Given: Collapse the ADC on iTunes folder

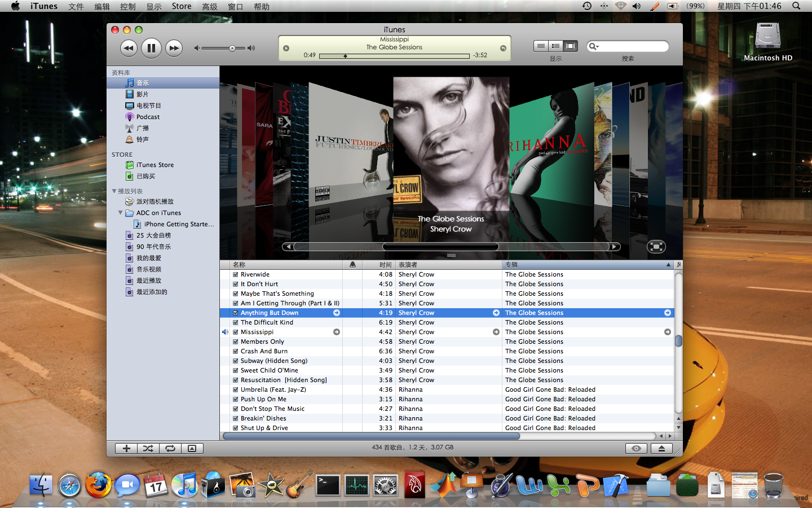Looking at the screenshot, I should 120,213.
